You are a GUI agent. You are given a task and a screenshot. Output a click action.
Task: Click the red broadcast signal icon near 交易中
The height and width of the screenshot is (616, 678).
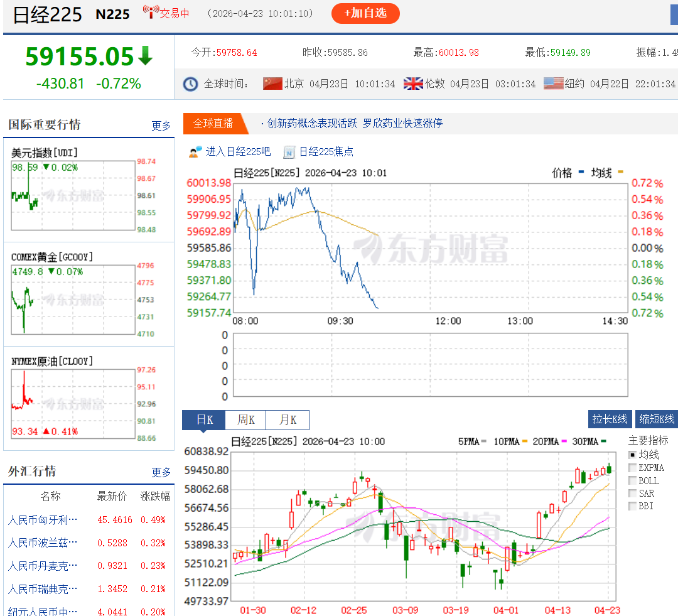151,12
